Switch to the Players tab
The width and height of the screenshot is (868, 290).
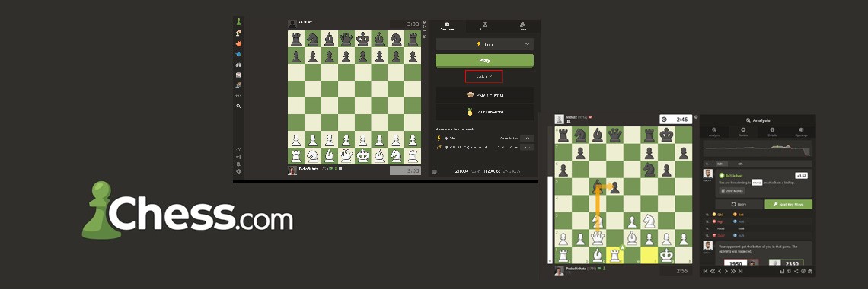coord(522,26)
